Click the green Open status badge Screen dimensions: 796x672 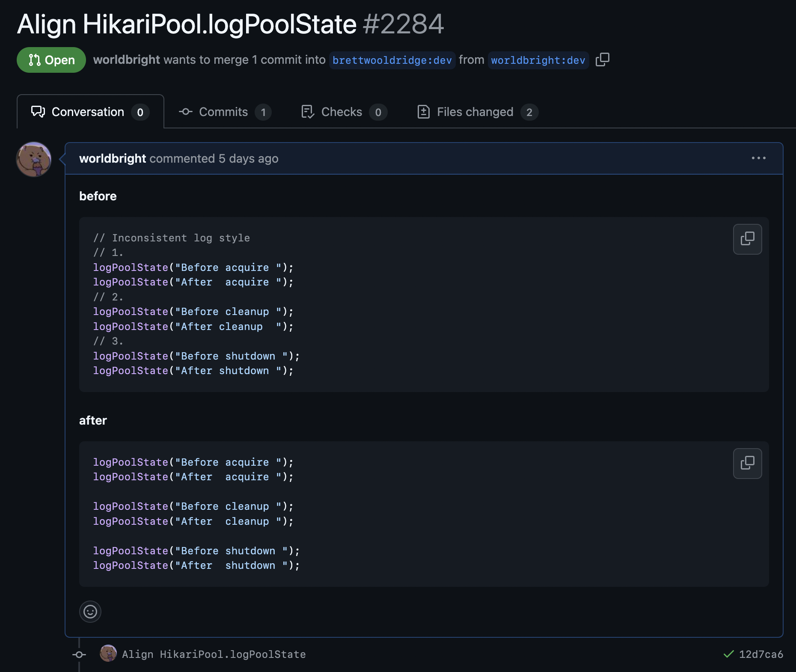pyautogui.click(x=51, y=60)
